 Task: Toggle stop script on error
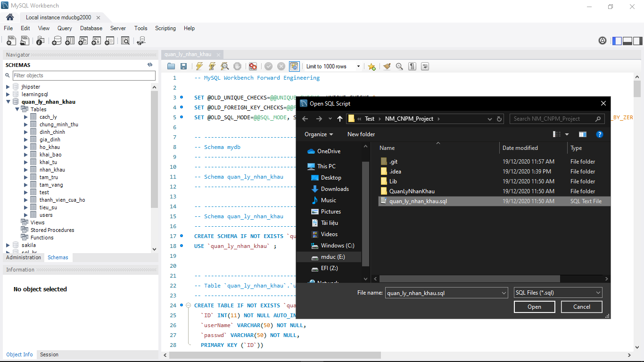[253, 66]
